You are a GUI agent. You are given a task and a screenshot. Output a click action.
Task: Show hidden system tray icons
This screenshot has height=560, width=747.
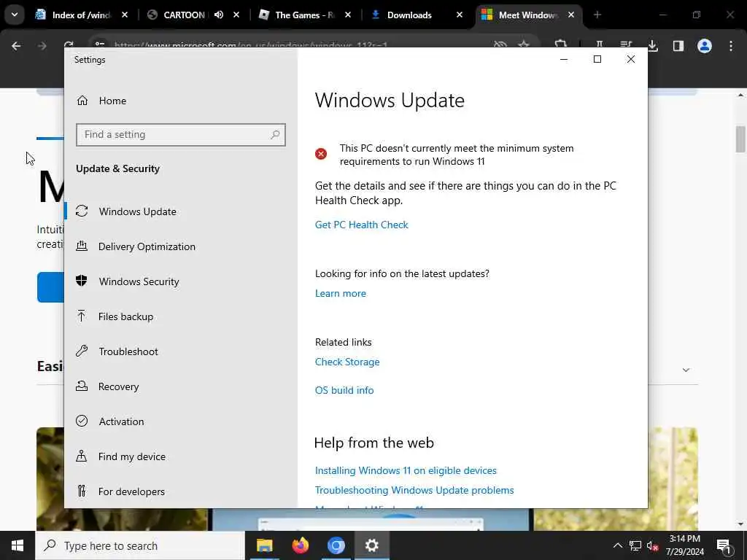[617, 545]
